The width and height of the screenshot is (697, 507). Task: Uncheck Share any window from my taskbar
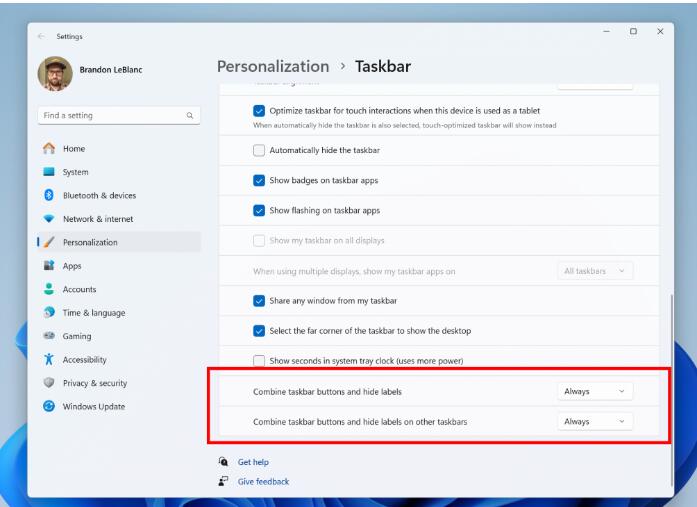point(259,301)
